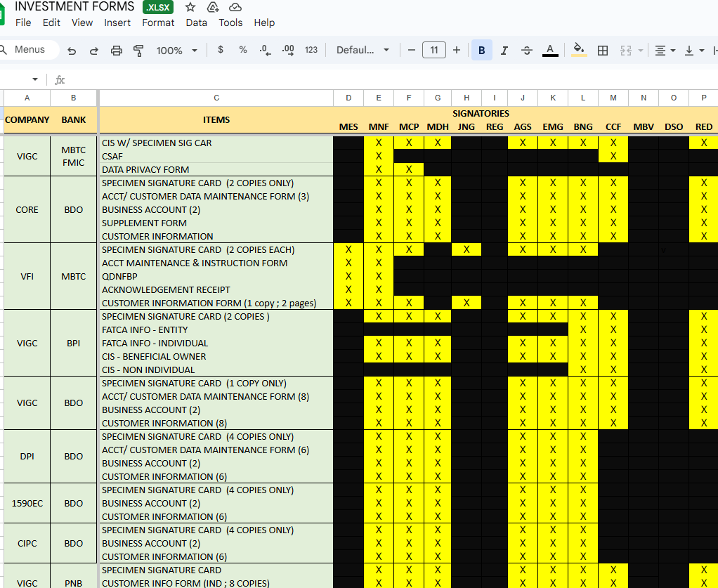Click the CCF signatory header
This screenshot has height=588, width=718.
(613, 127)
